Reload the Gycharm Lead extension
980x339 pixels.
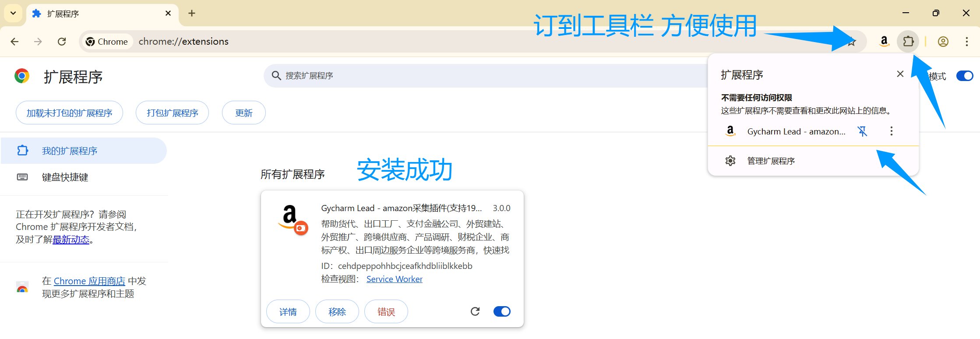475,311
